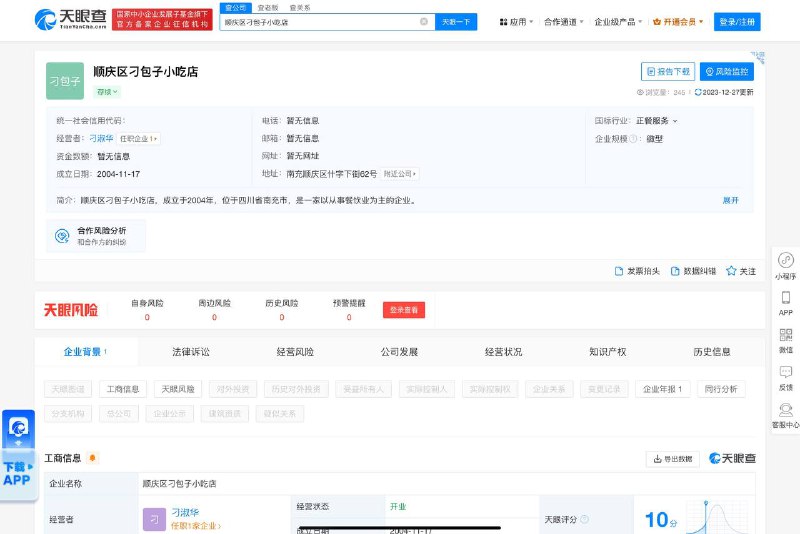Select the 工商信息 sub-tab
This screenshot has width=800, height=534.
(123, 389)
